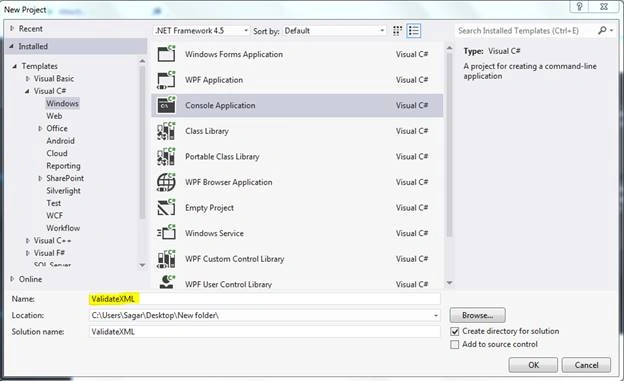Expand the SharePoint node
This screenshot has width=624, height=381.
click(40, 178)
